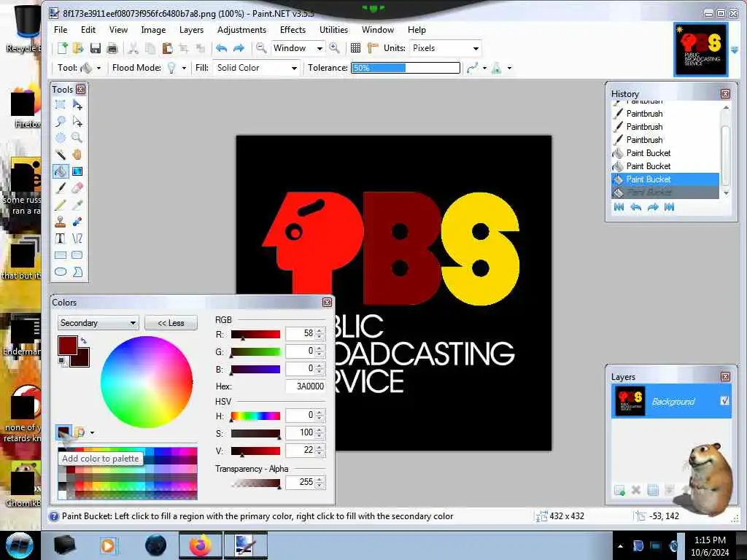Select the Rectangle shape tool

(61, 254)
